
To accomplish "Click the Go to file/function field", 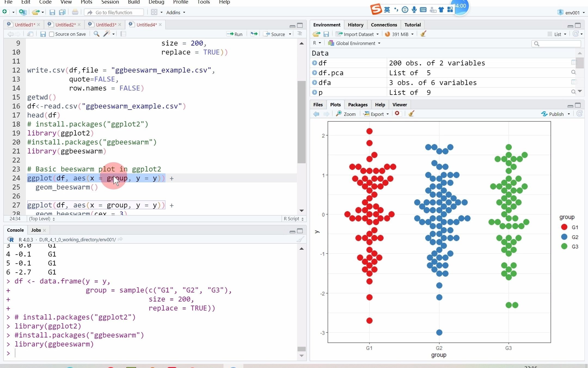I will pos(114,12).
